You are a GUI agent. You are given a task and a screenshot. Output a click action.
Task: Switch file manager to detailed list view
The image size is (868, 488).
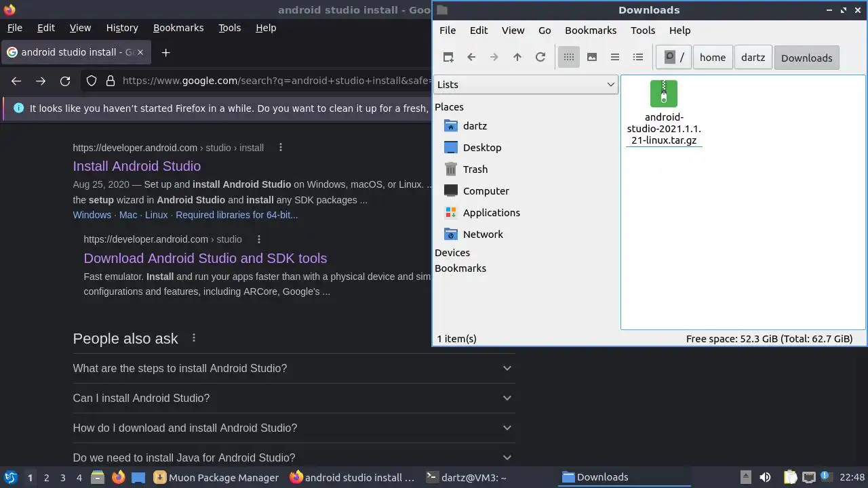point(638,58)
